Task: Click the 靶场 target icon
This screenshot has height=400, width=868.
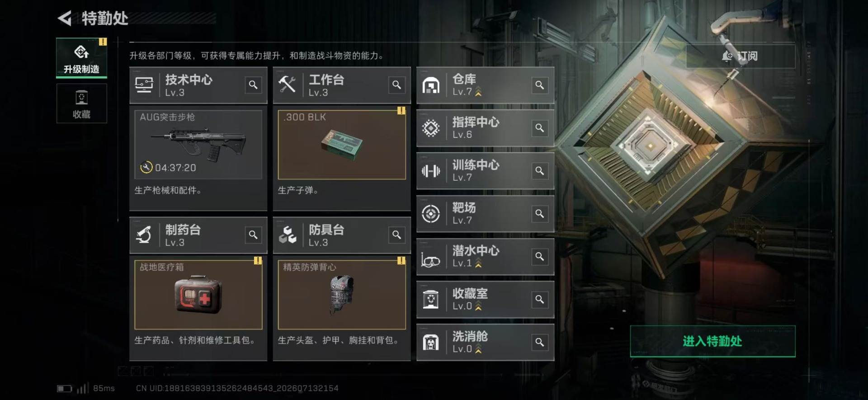Action: (x=430, y=214)
